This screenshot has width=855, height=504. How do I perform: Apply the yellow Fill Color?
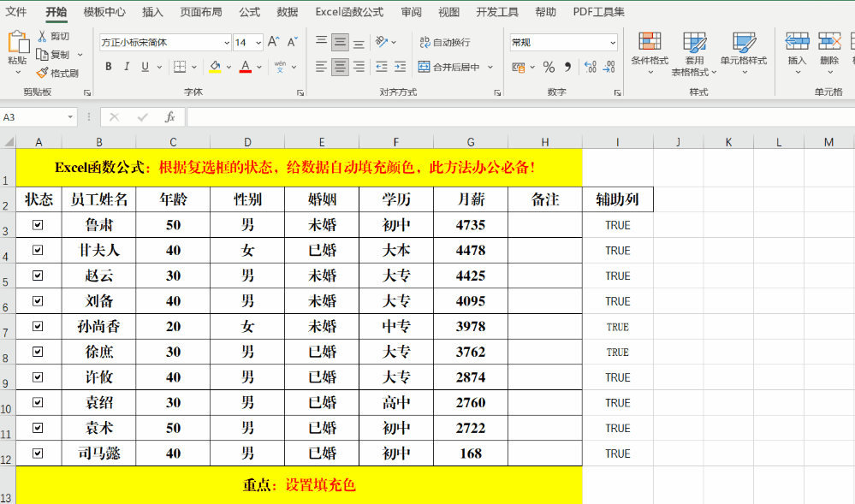(x=216, y=67)
